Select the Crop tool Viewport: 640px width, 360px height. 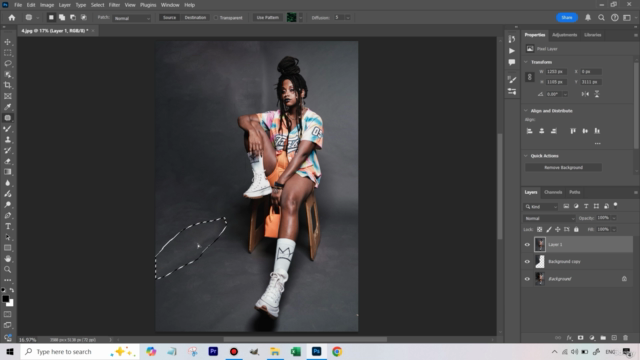tap(8, 85)
